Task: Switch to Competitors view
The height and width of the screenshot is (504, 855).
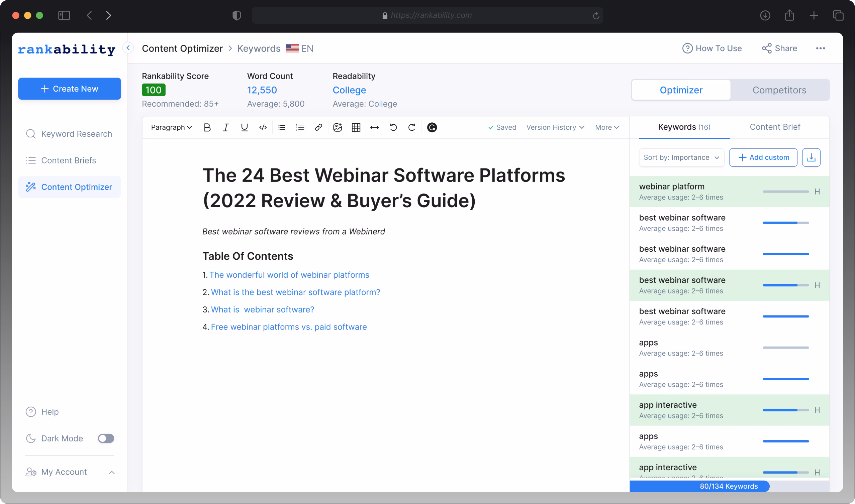Action: click(x=779, y=90)
